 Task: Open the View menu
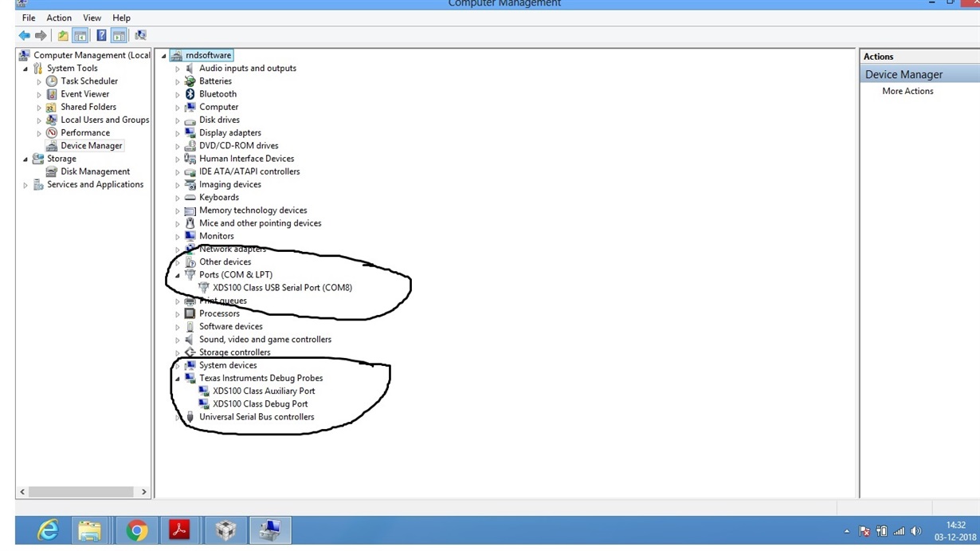coord(92,18)
